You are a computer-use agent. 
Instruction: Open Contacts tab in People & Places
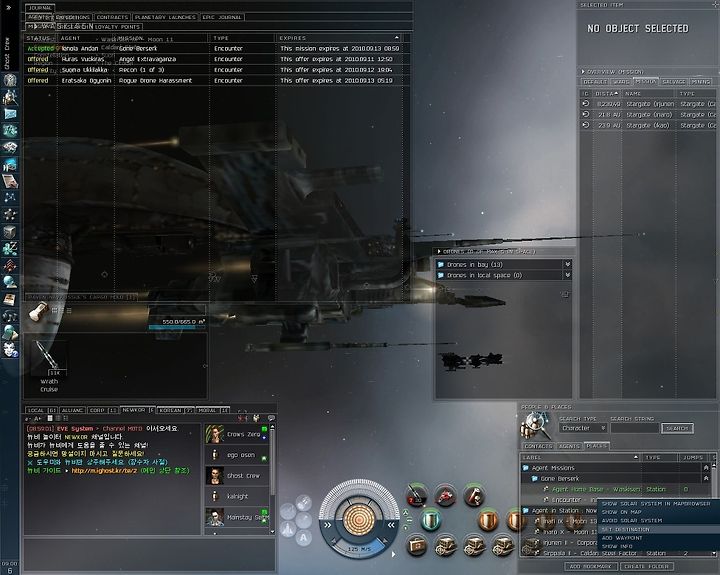pos(539,446)
